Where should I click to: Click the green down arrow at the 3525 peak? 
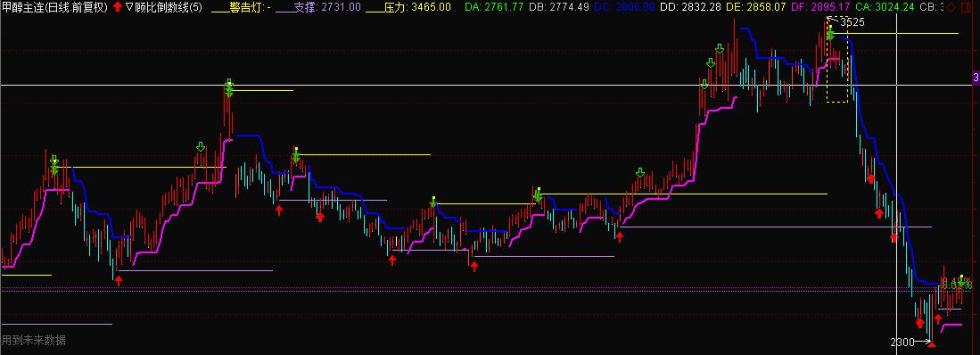coord(830,34)
